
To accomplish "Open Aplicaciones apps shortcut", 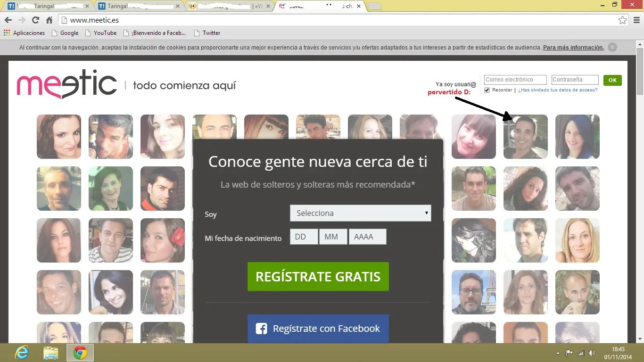I will [24, 33].
